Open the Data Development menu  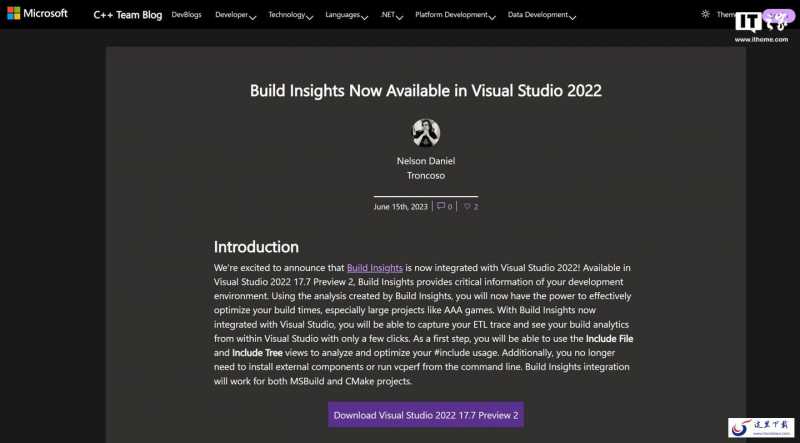(538, 15)
